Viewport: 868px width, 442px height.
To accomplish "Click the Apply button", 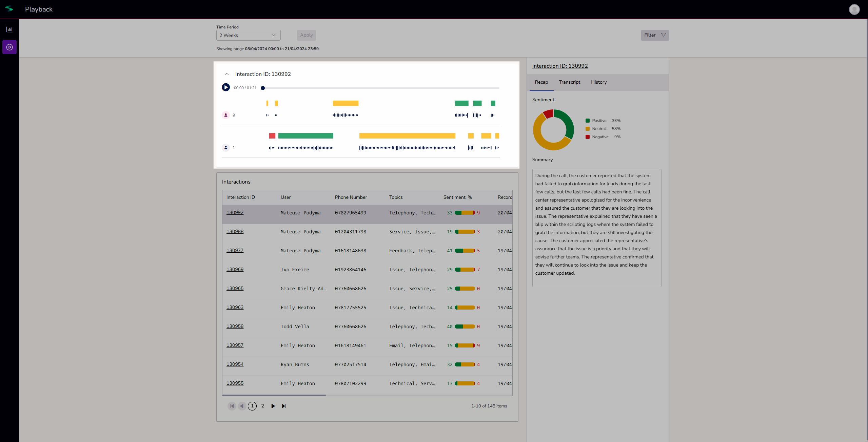I will (x=306, y=35).
